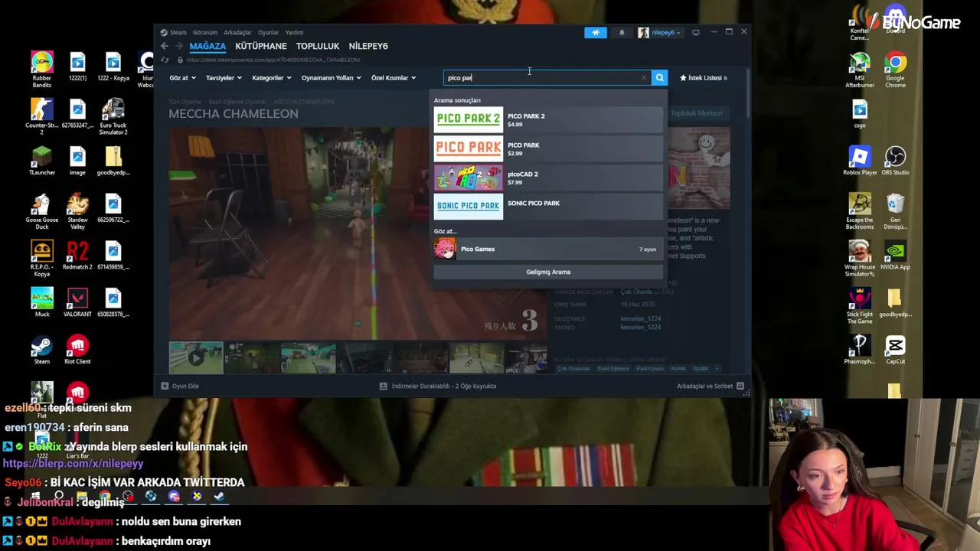Open the Görünüm menu

point(205,32)
